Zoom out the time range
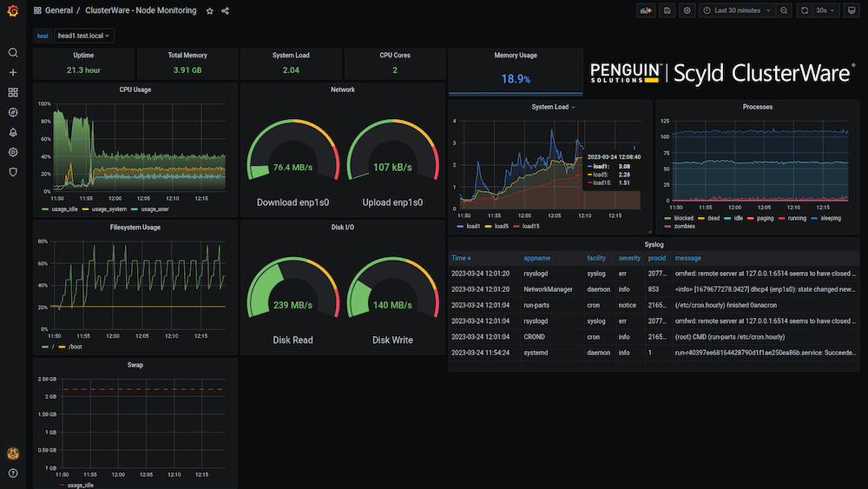This screenshot has width=868, height=489. (784, 10)
